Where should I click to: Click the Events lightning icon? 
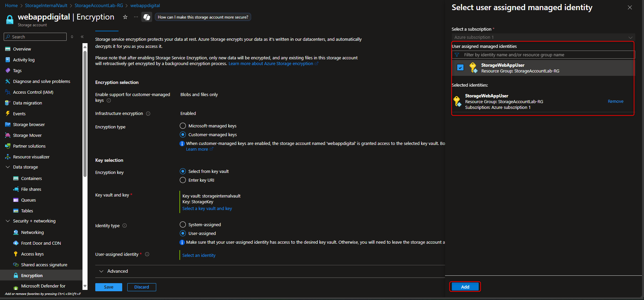[8, 114]
